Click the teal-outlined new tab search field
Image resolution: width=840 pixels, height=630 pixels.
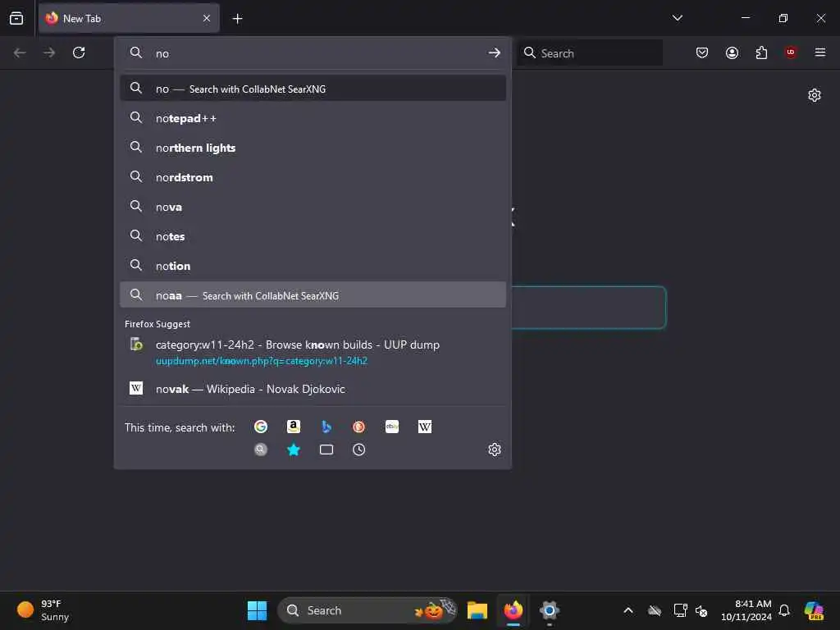tap(589, 308)
